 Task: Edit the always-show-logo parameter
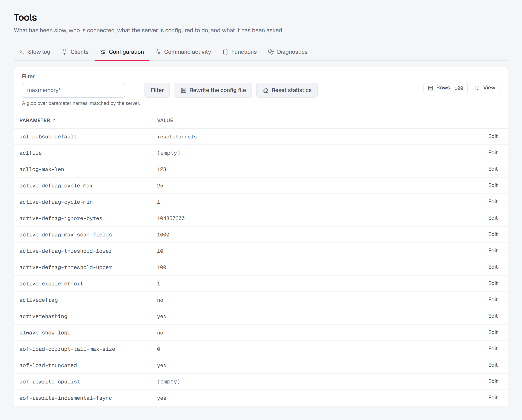click(x=493, y=332)
